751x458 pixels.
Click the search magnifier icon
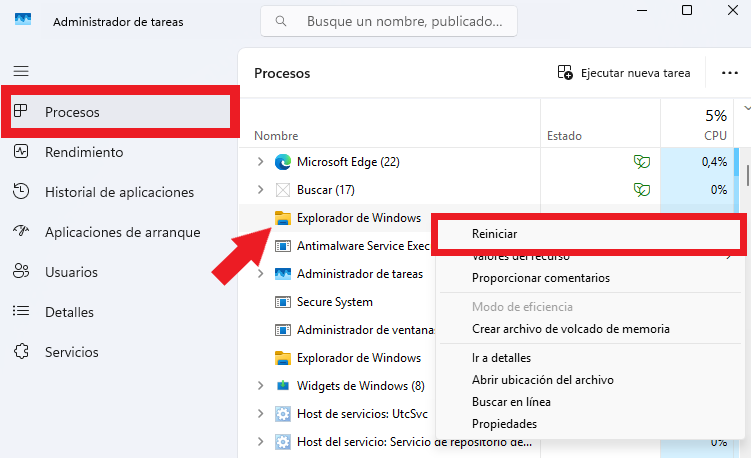pyautogui.click(x=281, y=21)
